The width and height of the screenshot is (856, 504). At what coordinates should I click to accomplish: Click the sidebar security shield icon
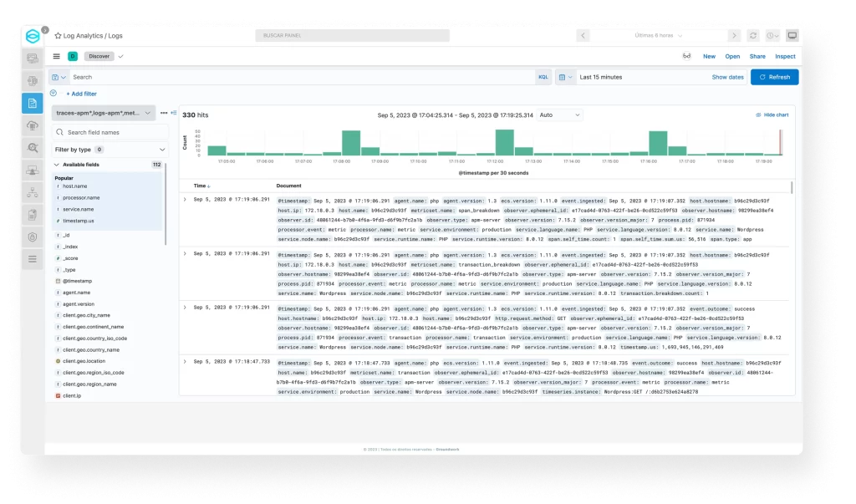click(x=33, y=237)
